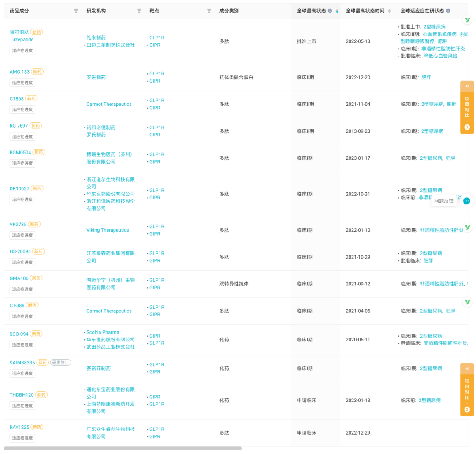Click 研发终止 tag on SAR438335
Viewport: 476px width, 454px height.
[x=60, y=363]
